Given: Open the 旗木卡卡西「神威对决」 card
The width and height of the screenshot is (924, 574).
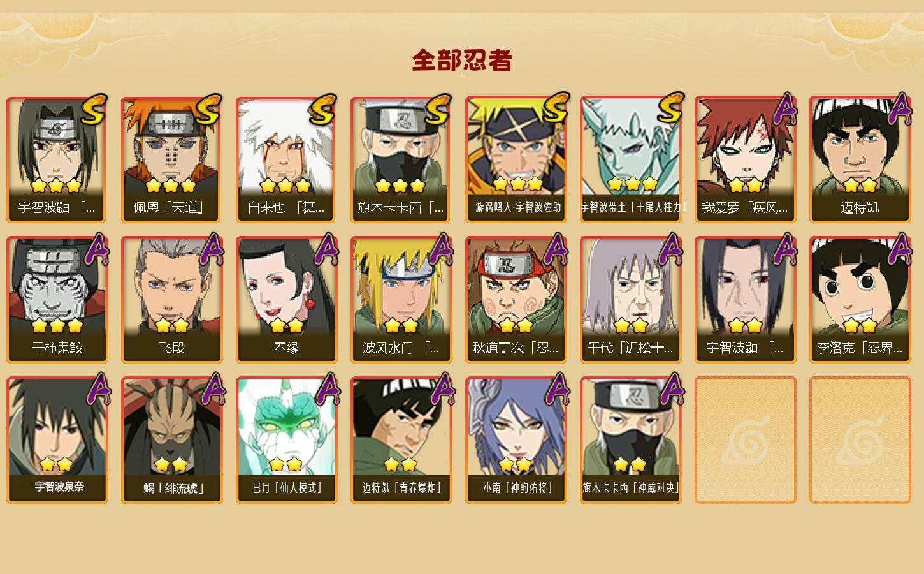Looking at the screenshot, I should point(630,440).
